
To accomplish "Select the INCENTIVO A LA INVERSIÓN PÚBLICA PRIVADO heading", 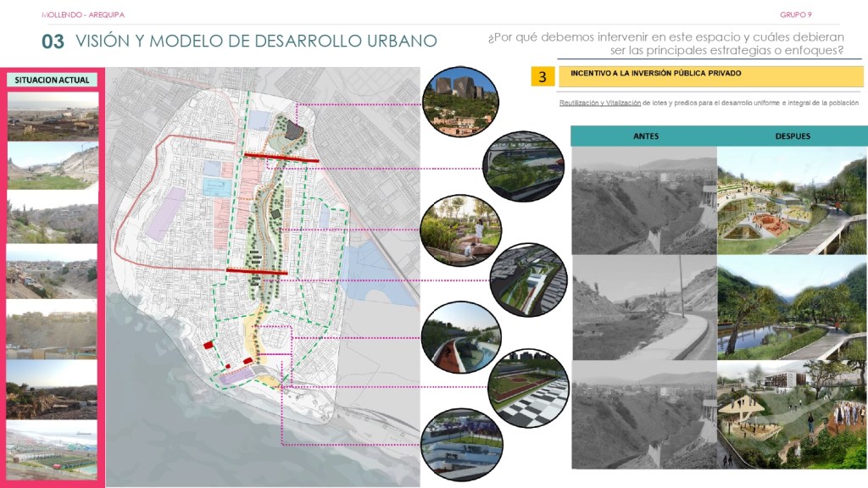I will (x=656, y=74).
